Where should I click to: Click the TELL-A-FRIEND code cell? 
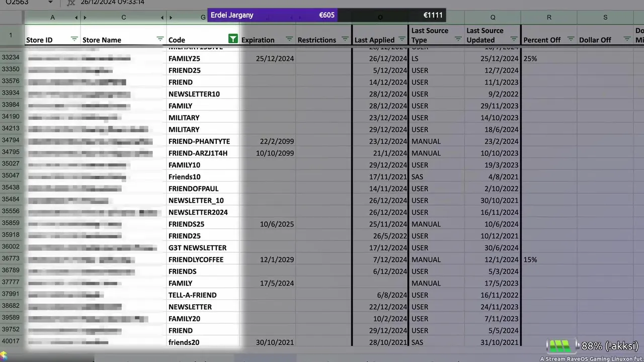click(203, 295)
